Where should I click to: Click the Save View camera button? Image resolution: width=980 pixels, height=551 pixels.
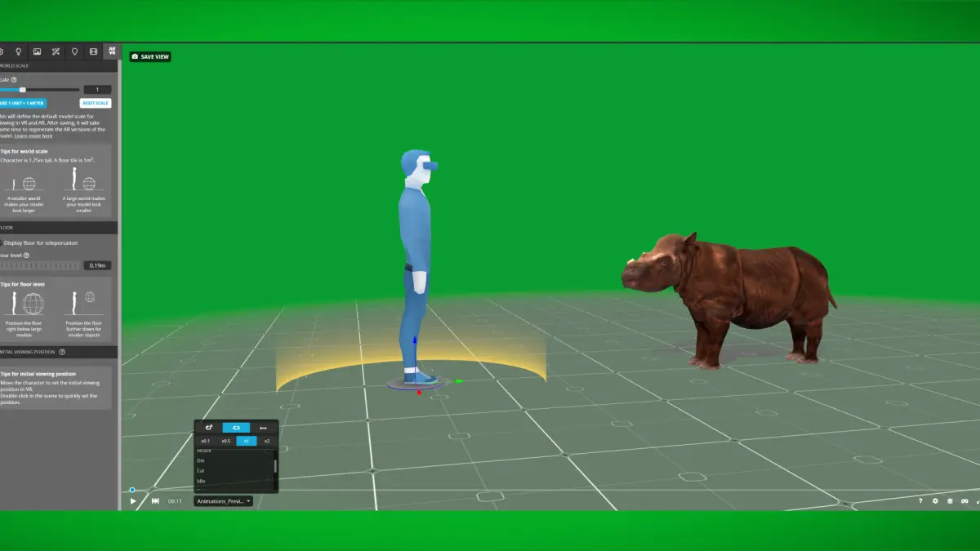tap(150, 56)
